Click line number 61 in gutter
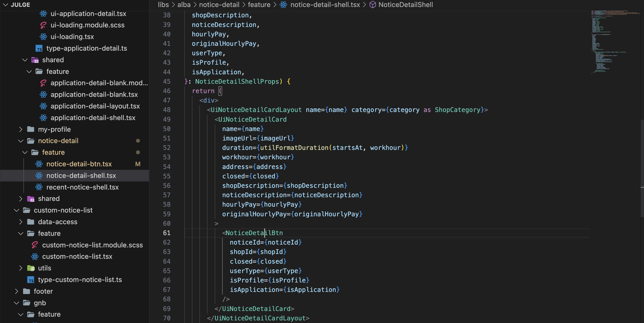The height and width of the screenshot is (323, 644). (166, 233)
